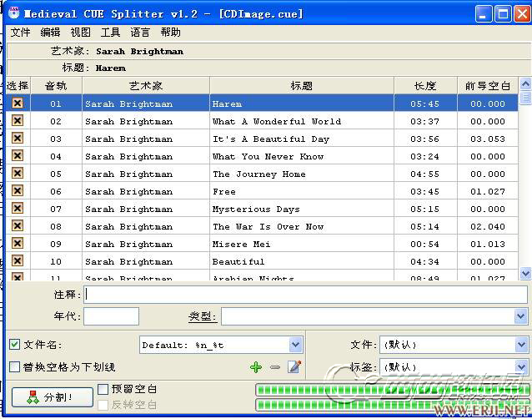
Task: Select track title The War Is Over Now
Action: click(268, 226)
